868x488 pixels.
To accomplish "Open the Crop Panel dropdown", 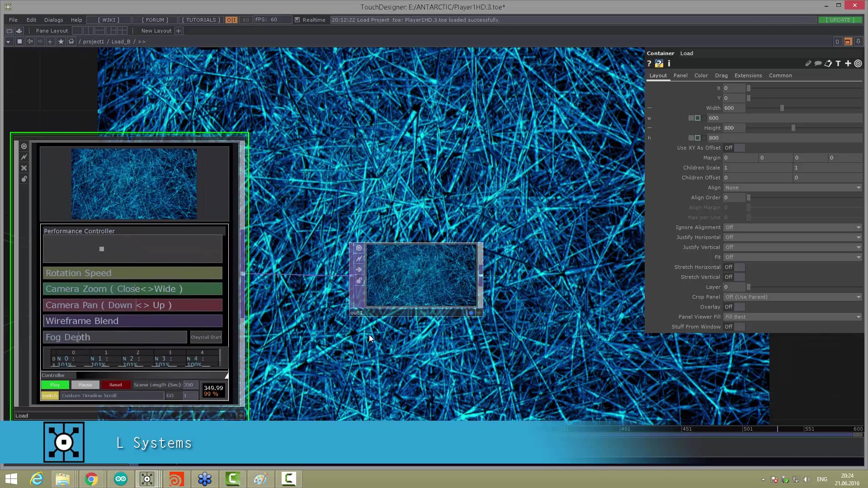I will (x=792, y=297).
